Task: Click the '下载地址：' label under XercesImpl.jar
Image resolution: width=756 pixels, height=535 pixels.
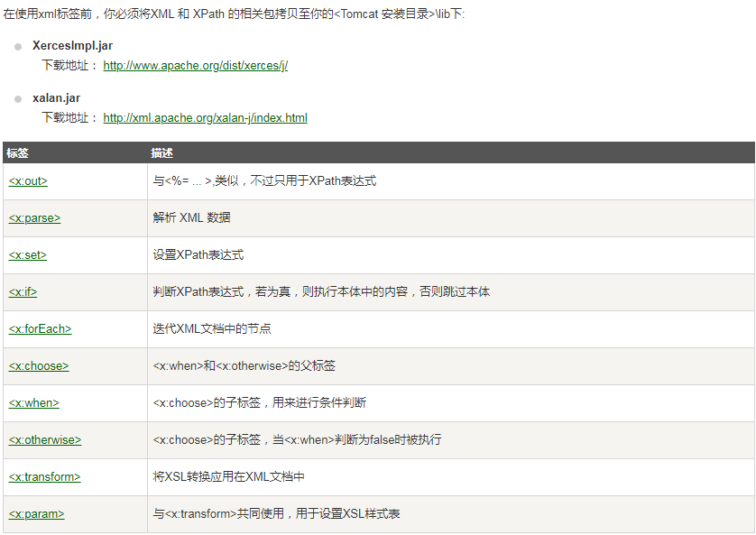Action: (69, 66)
